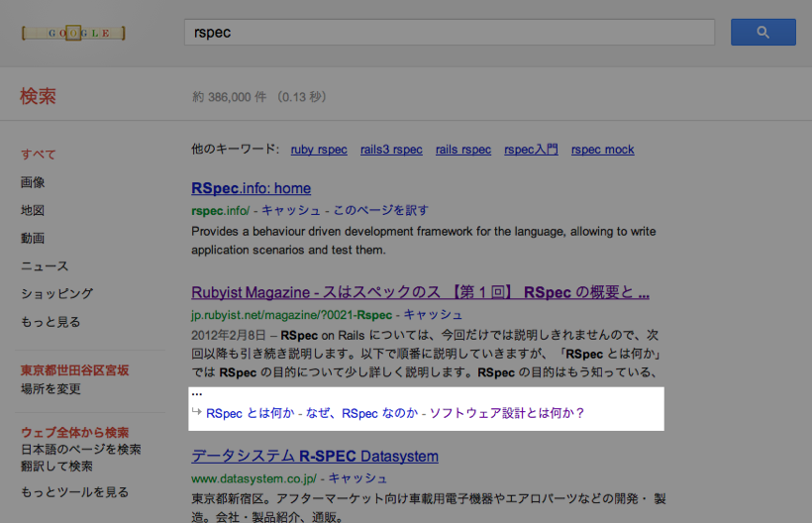Click the blue search magnifier button
The image size is (812, 523).
(x=762, y=33)
